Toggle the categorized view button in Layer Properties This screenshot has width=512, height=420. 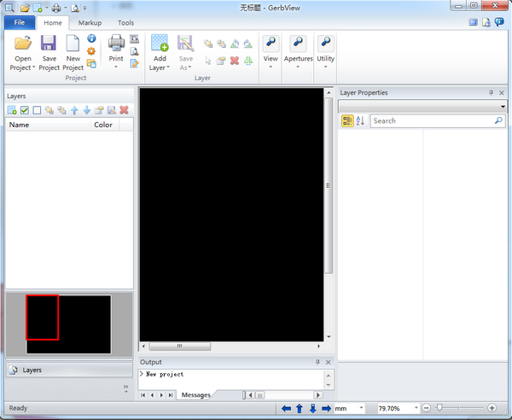[x=347, y=121]
